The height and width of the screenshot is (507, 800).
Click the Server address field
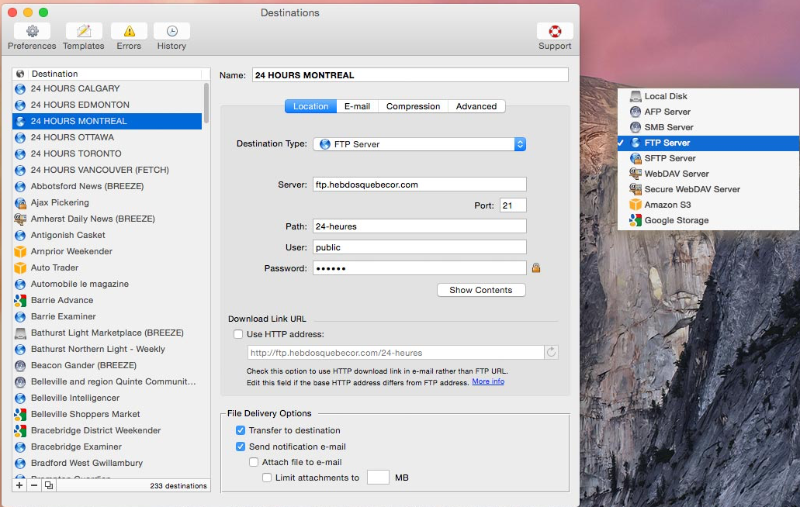point(419,185)
